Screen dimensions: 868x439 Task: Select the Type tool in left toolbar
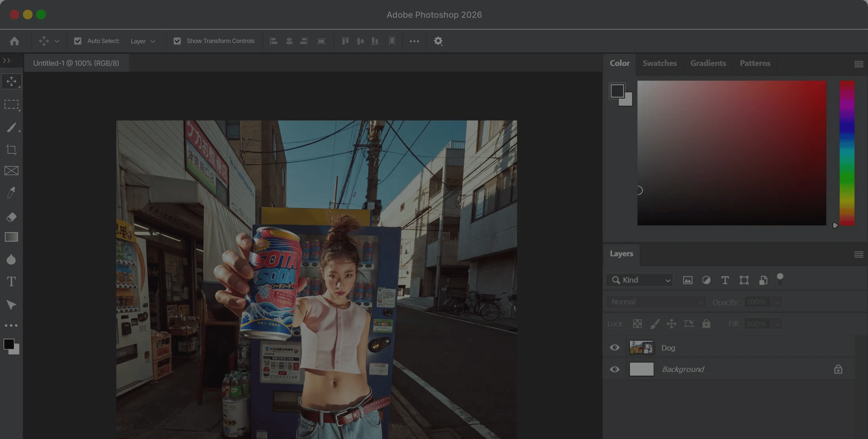tap(11, 282)
